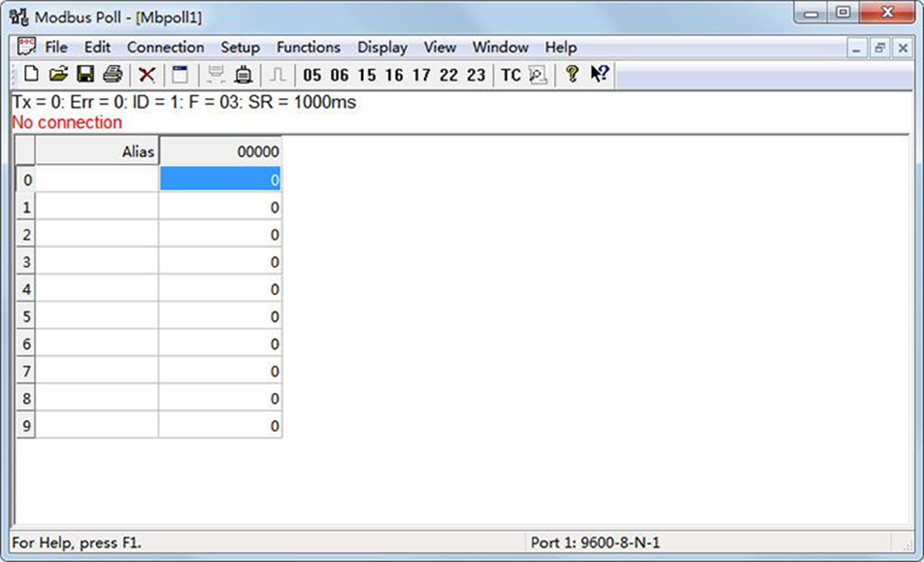Open the Display menu

pos(383,48)
